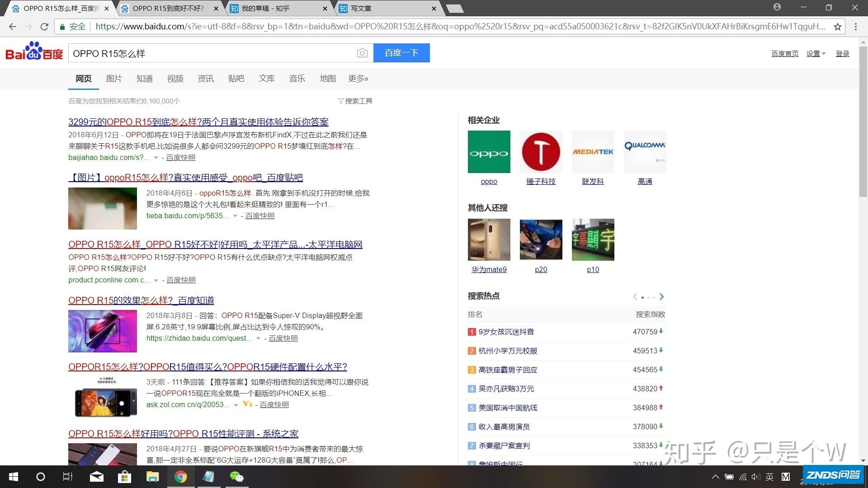Image resolution: width=868 pixels, height=488 pixels.
Task: Click the Qualcomm logo thumbnail
Action: (645, 152)
